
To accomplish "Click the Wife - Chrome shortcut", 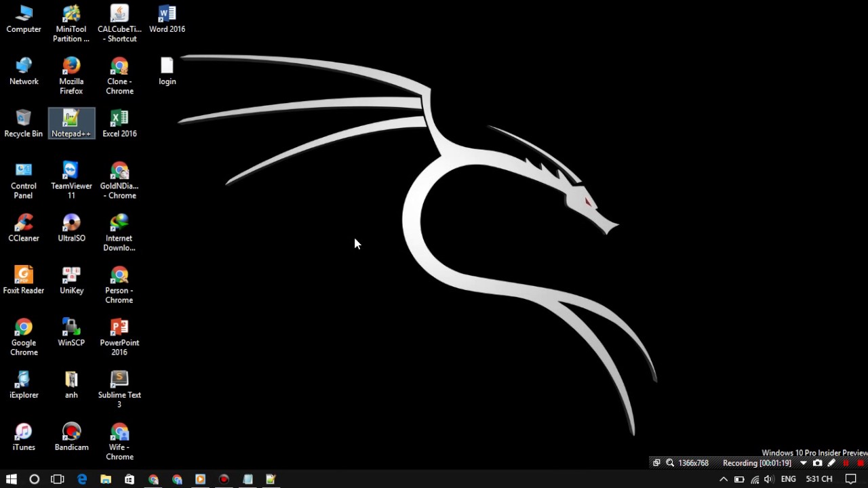I will 119,441.
